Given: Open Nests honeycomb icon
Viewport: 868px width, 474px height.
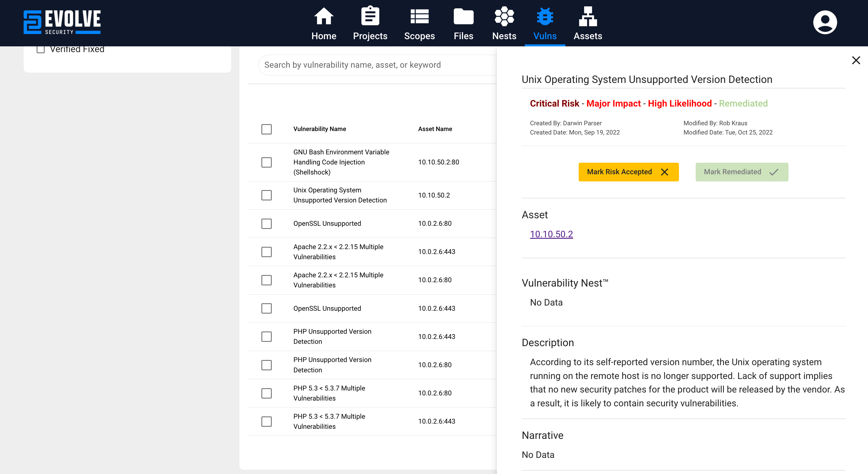Looking at the screenshot, I should 504,16.
